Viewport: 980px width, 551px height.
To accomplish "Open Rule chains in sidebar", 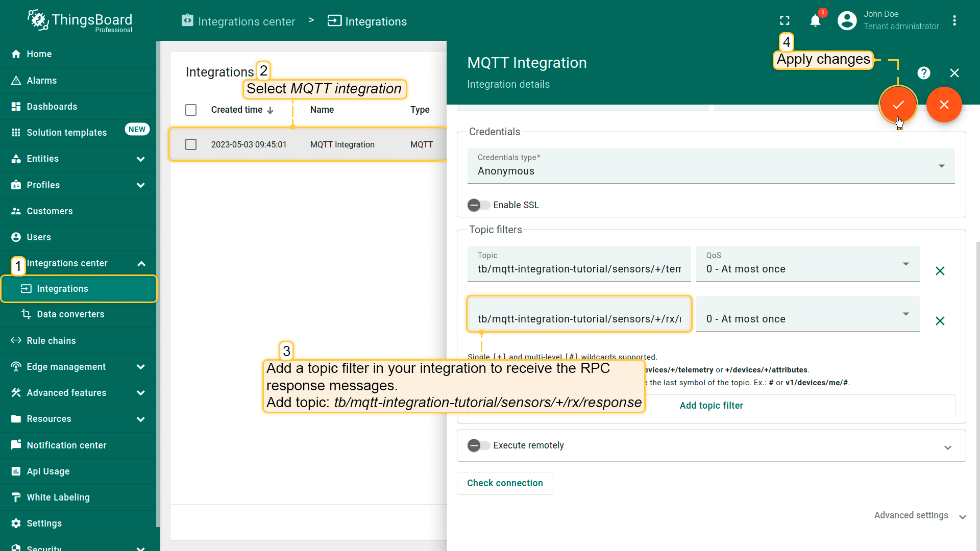I will (x=51, y=341).
